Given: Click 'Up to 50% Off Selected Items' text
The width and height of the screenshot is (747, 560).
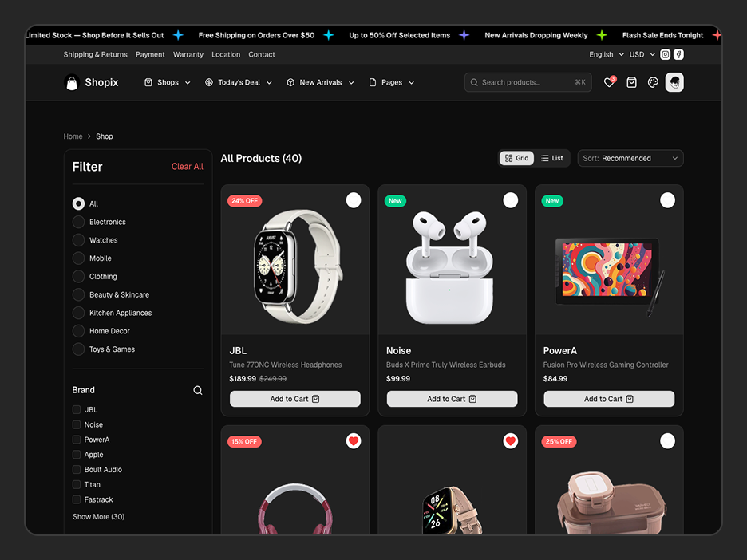Looking at the screenshot, I should point(399,35).
